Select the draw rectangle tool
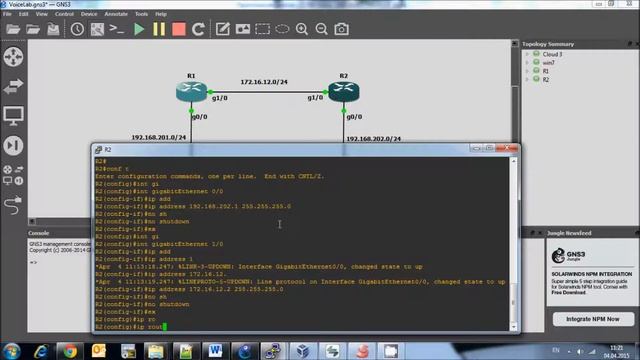This screenshot has height=360, width=640. pyautogui.click(x=262, y=29)
